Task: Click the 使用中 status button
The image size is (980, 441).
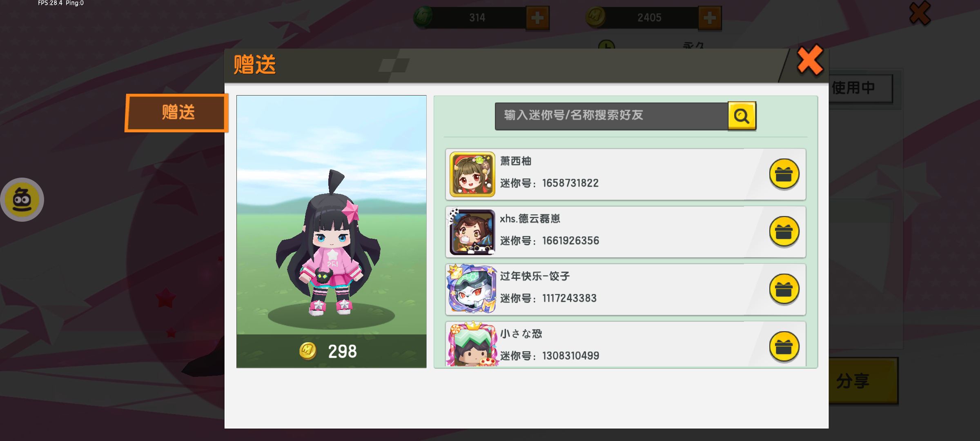Action: (x=861, y=88)
